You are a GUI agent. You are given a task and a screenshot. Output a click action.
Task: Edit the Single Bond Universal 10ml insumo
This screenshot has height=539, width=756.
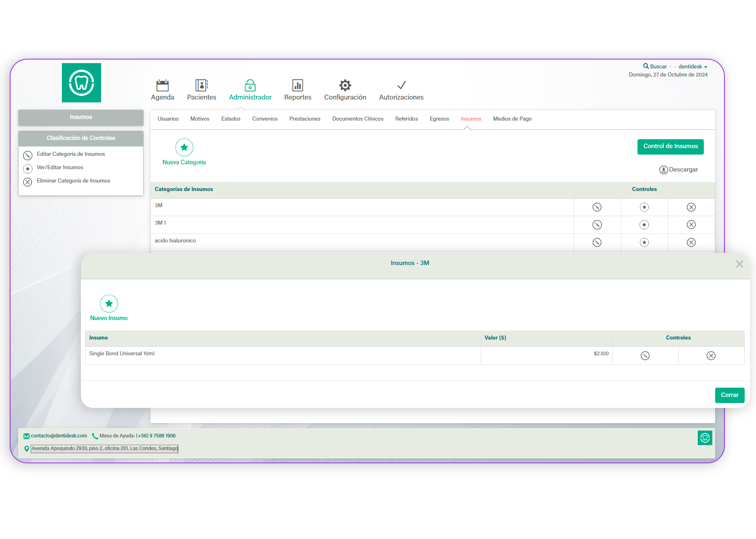pyautogui.click(x=645, y=356)
